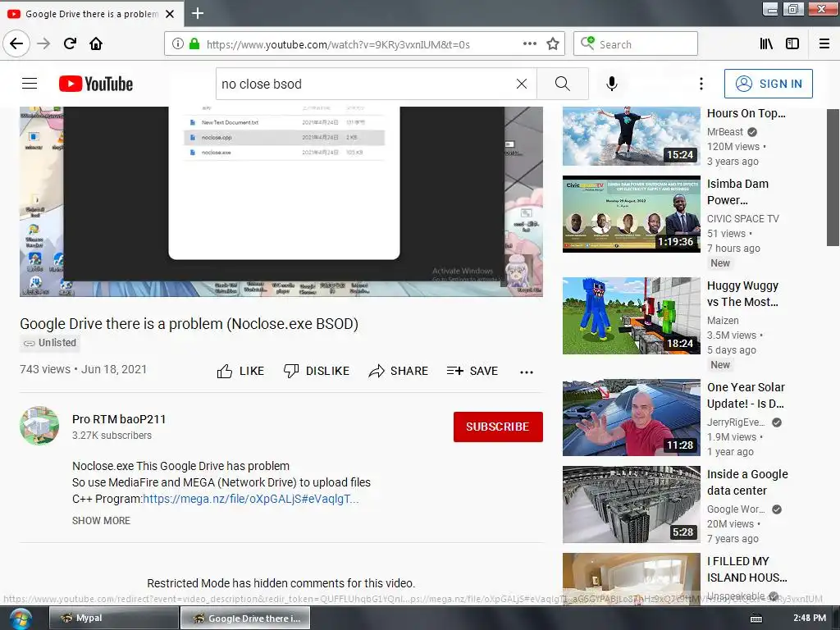
Task: Open the Isimba Dam Power... title link
Action: pos(737,192)
